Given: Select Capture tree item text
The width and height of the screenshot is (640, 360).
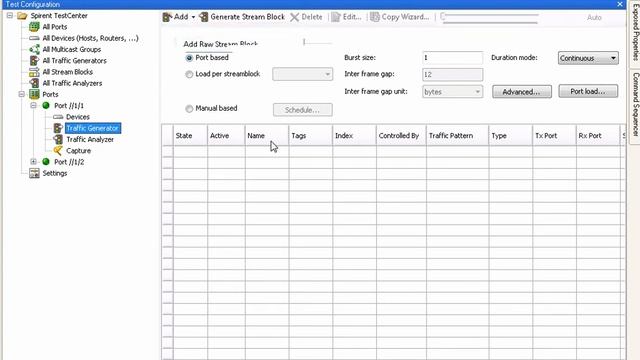Looking at the screenshot, I should tap(78, 151).
